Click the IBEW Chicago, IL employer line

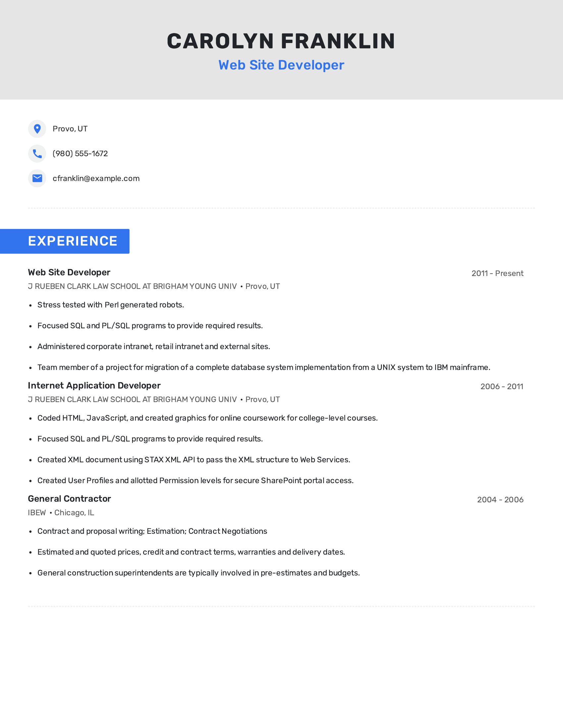tap(61, 513)
